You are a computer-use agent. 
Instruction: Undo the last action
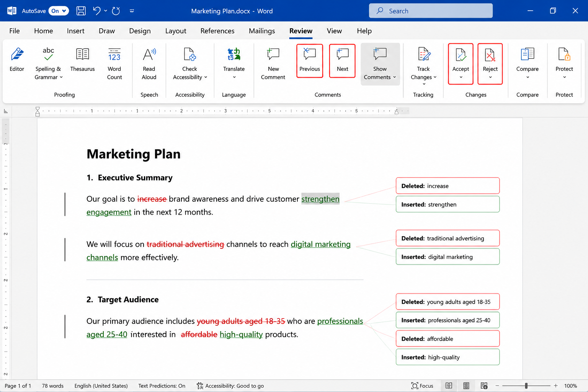click(x=97, y=11)
